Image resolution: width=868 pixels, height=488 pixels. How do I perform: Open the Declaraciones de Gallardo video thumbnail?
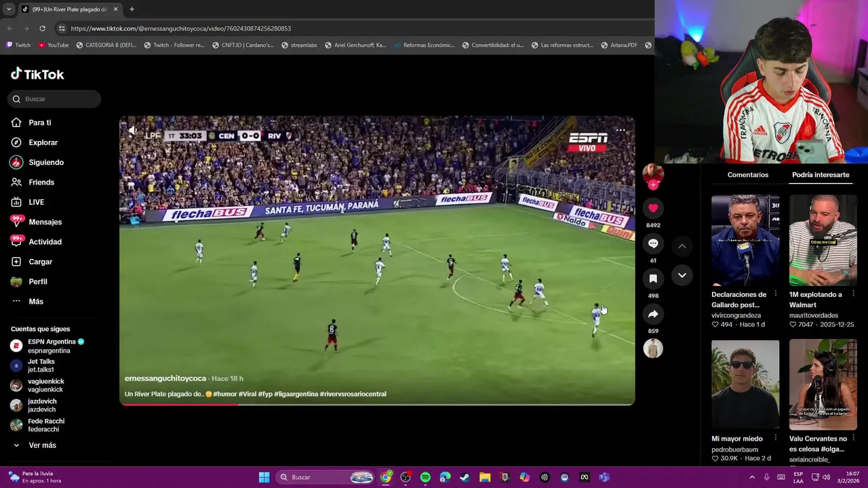[x=745, y=241]
